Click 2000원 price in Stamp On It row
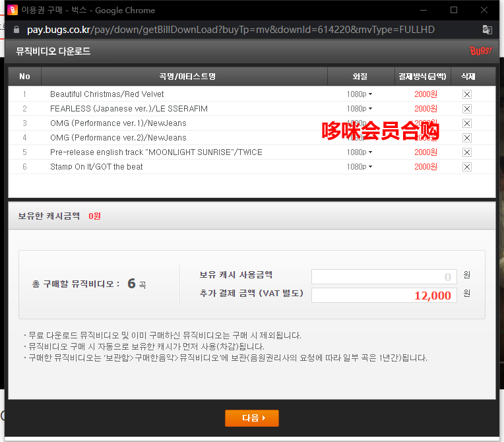The image size is (504, 442). click(425, 166)
